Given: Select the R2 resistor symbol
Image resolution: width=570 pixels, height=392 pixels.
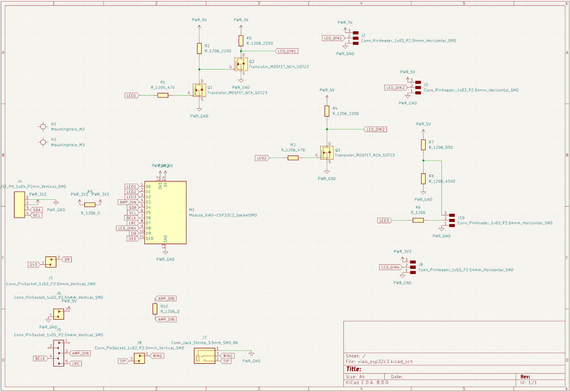Looking at the screenshot, I should pyautogui.click(x=199, y=48).
